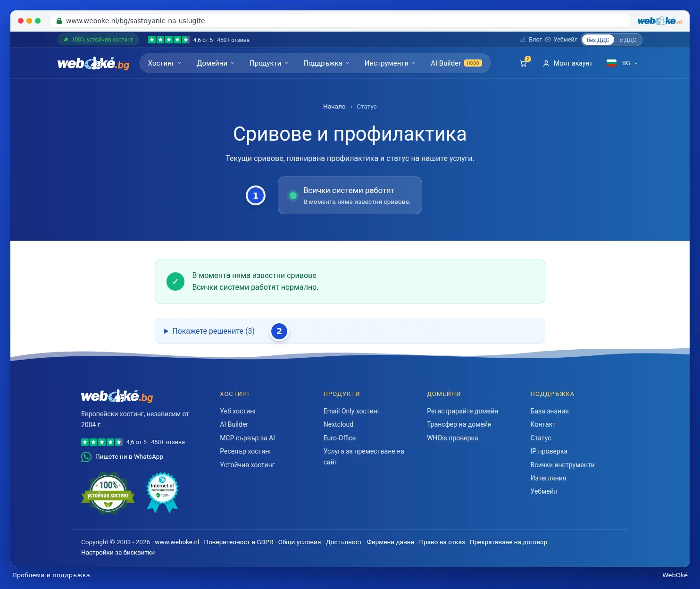The width and height of the screenshot is (700, 589).
Task: Expand the Инструменти menu
Action: tap(390, 63)
